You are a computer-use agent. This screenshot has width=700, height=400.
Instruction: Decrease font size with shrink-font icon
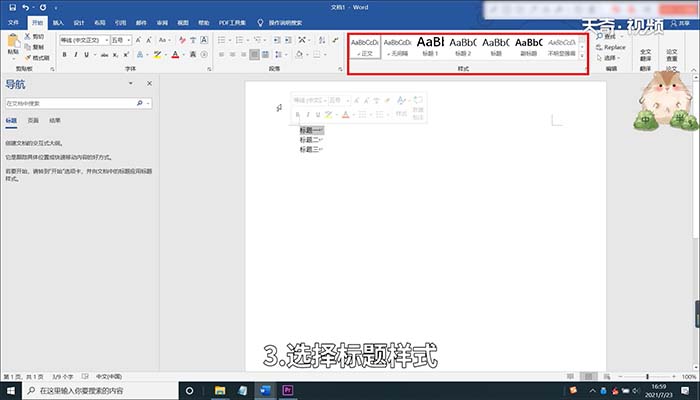[x=149, y=40]
